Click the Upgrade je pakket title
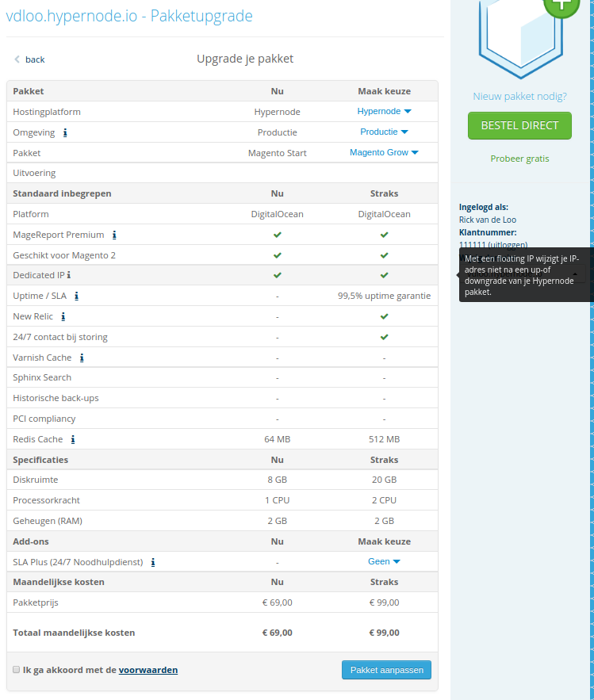Viewport: 594px width, 700px height. (245, 59)
